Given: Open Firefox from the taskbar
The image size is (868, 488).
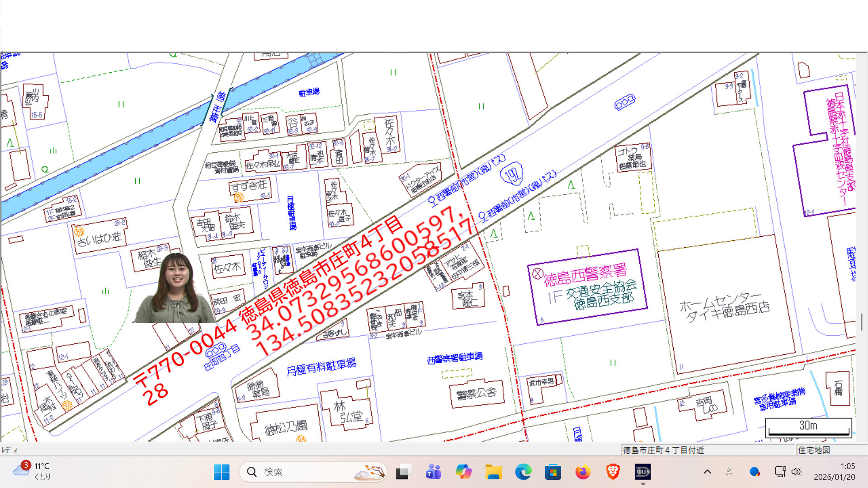Looking at the screenshot, I should click(583, 472).
